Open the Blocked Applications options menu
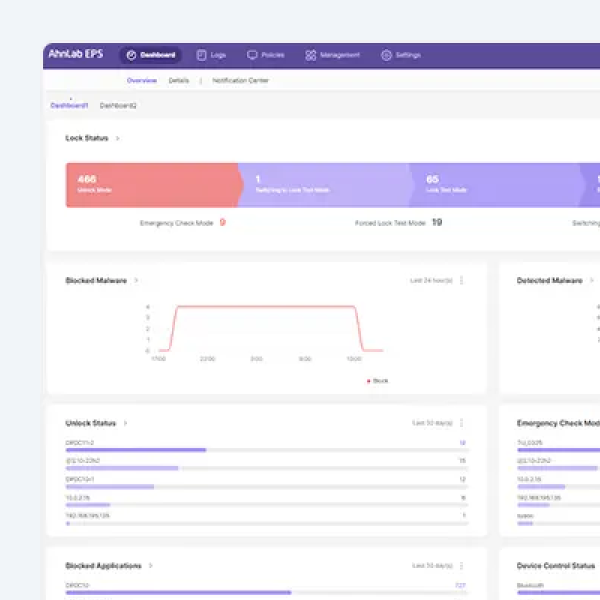 [x=462, y=566]
